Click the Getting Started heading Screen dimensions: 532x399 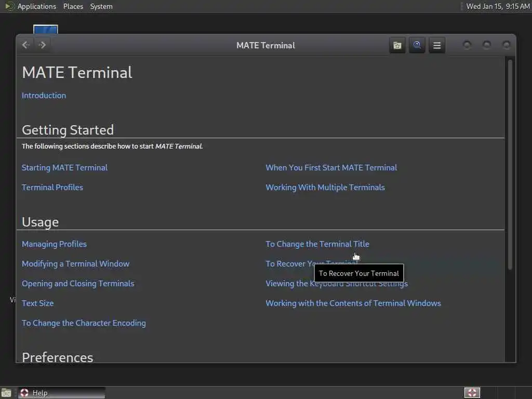(x=68, y=130)
